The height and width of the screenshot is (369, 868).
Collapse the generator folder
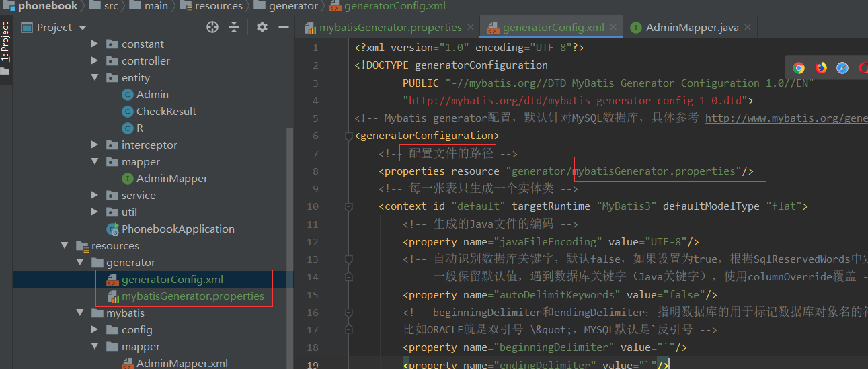pos(81,263)
